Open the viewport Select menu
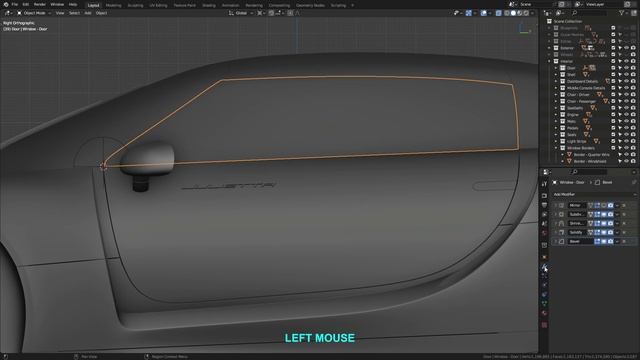Viewport: 640px width, 360px height. [x=74, y=13]
